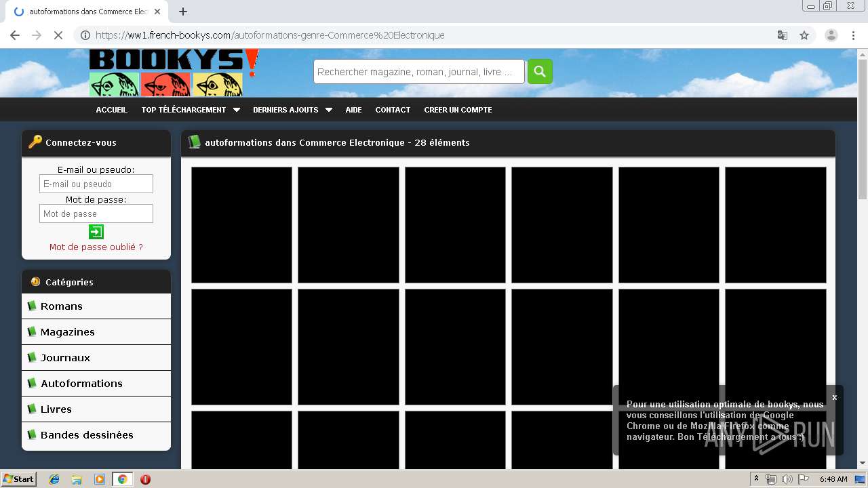Click the green login arrow icon

pyautogui.click(x=96, y=232)
